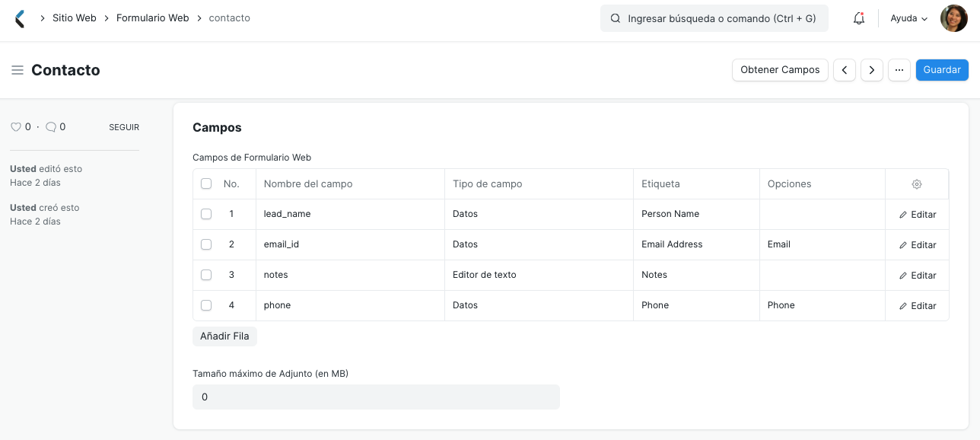Tick the checkbox on the notes row
980x440 pixels.
pos(206,275)
